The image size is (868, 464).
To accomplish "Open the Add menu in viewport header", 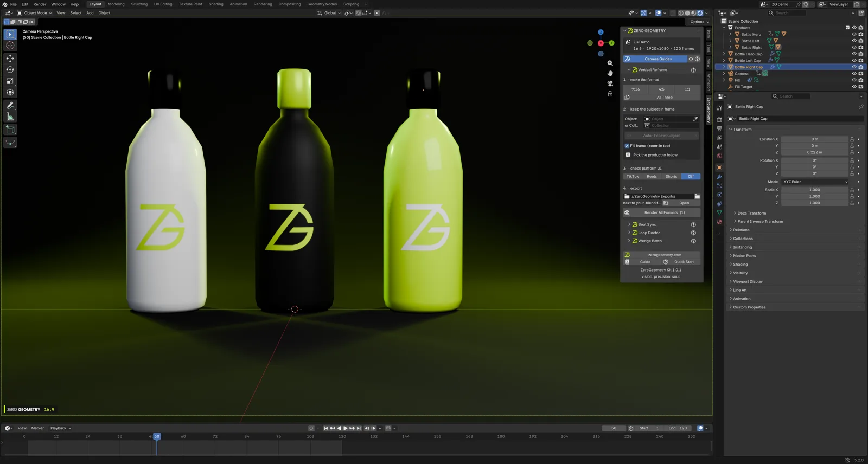I will coord(90,13).
